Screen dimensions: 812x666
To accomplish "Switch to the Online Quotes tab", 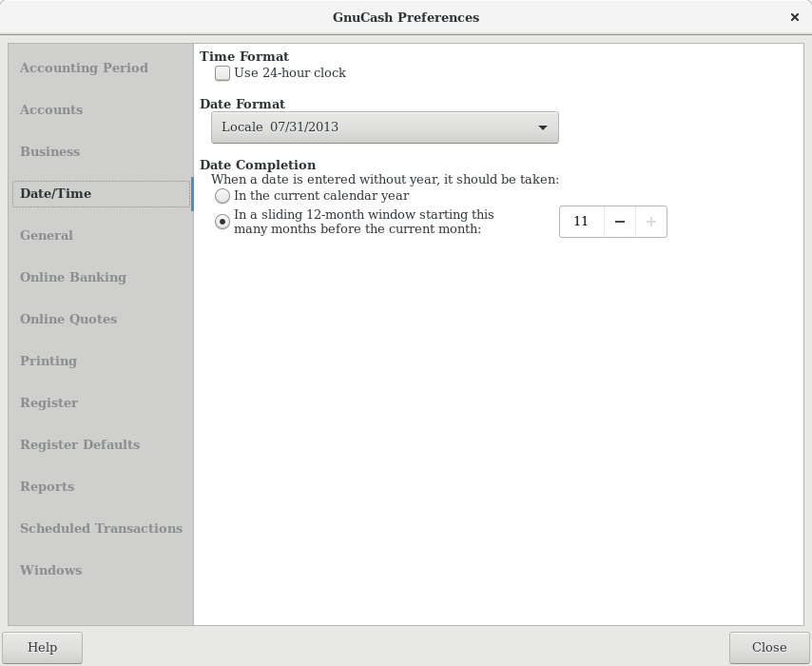I will [68, 320].
